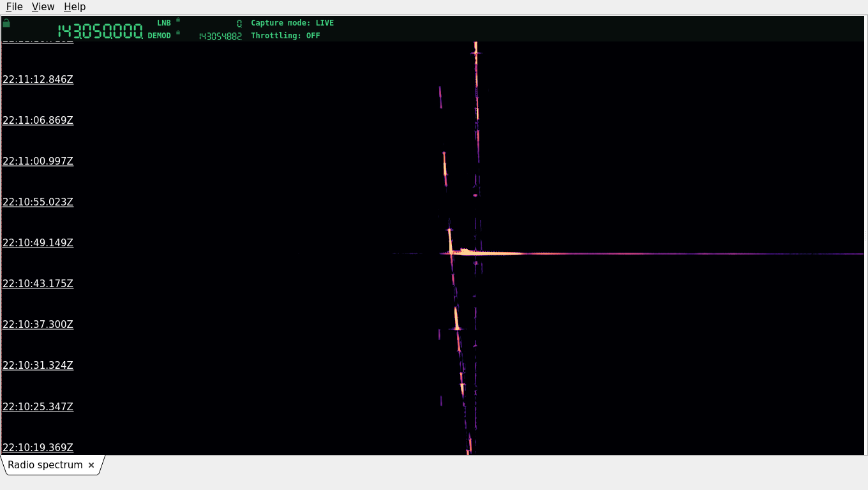The height and width of the screenshot is (490, 868).
Task: Click timestamp 22:10:25.347Z
Action: pyautogui.click(x=38, y=407)
